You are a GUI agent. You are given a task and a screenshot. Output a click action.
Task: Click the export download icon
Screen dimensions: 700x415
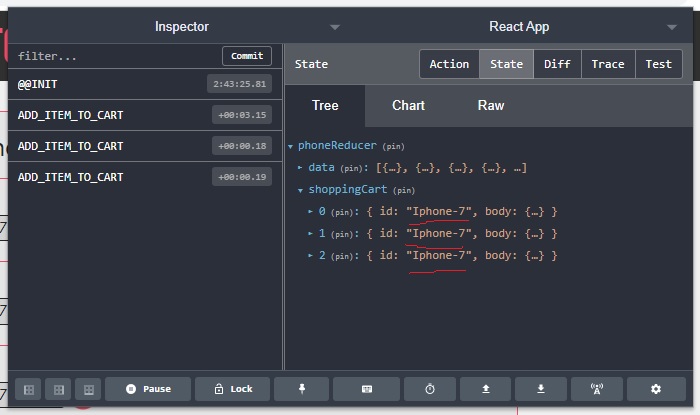[541, 389]
